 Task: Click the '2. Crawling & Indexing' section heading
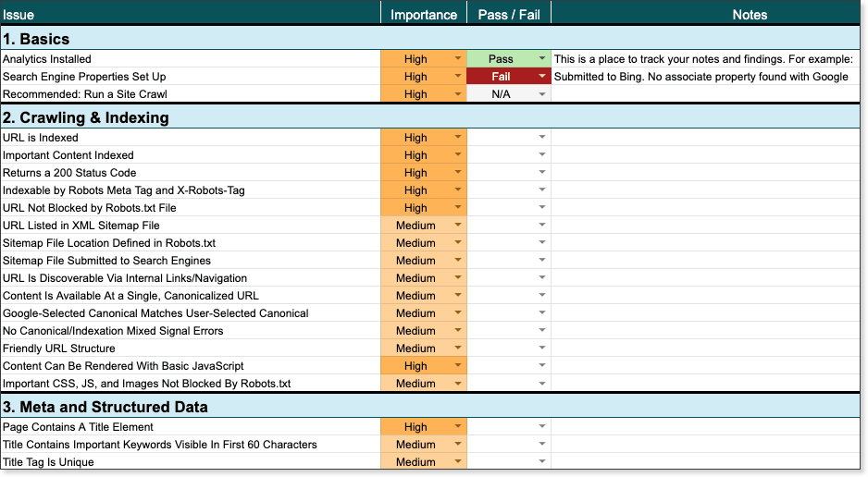(85, 117)
